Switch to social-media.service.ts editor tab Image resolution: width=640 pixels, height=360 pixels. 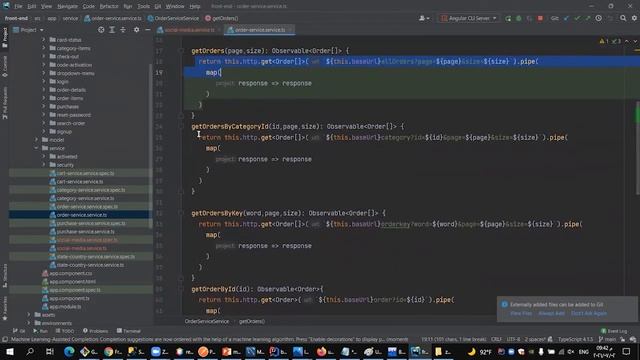pyautogui.click(x=189, y=30)
